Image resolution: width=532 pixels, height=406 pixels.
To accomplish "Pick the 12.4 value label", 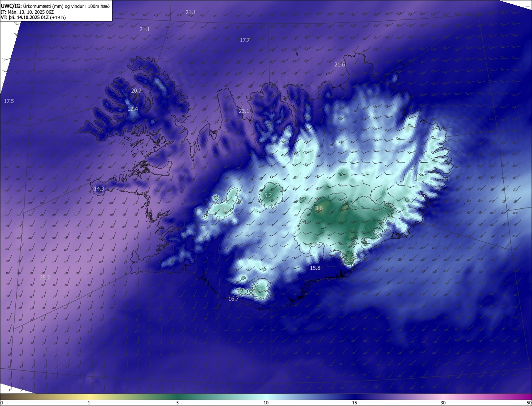I will pyautogui.click(x=133, y=109).
